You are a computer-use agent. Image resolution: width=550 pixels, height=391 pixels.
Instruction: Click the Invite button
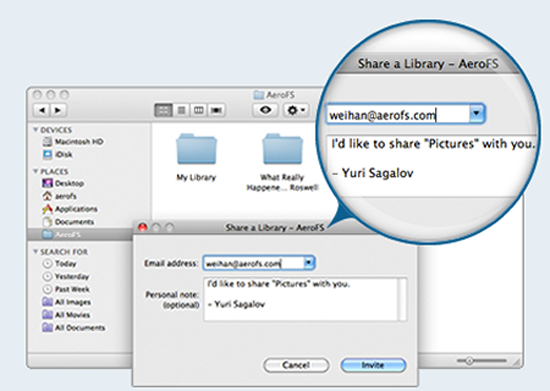point(373,365)
